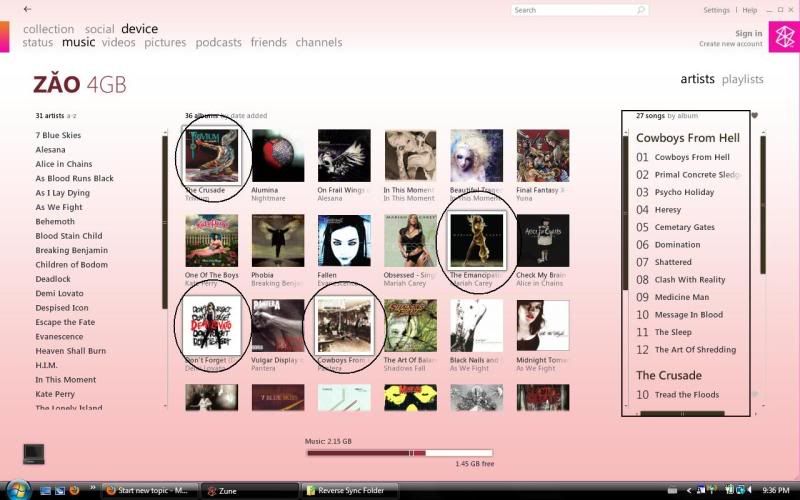Select artist Kate Perry
The width and height of the screenshot is (800, 500).
[55, 394]
